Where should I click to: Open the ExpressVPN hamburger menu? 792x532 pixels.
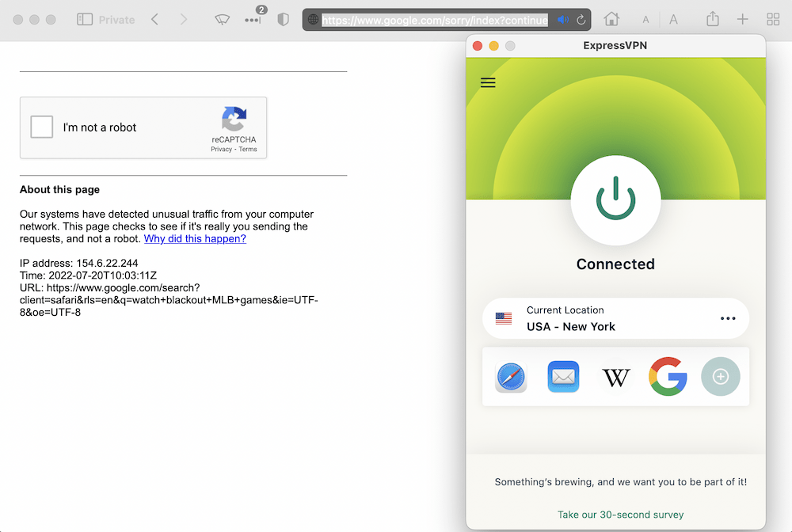[488, 82]
